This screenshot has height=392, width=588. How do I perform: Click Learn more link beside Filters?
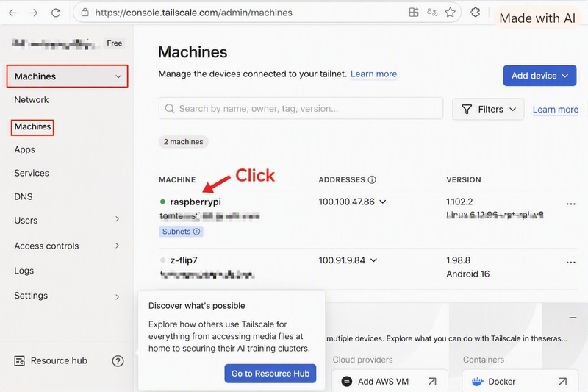(x=556, y=110)
